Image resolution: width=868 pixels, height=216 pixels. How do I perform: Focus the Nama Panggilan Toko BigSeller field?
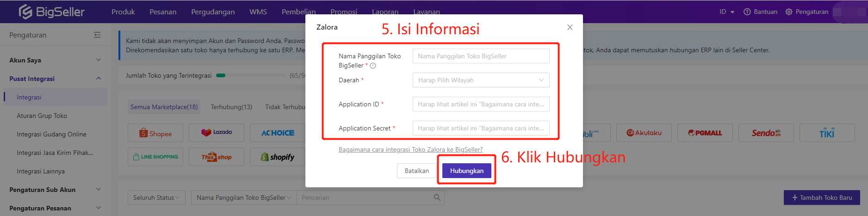click(481, 56)
